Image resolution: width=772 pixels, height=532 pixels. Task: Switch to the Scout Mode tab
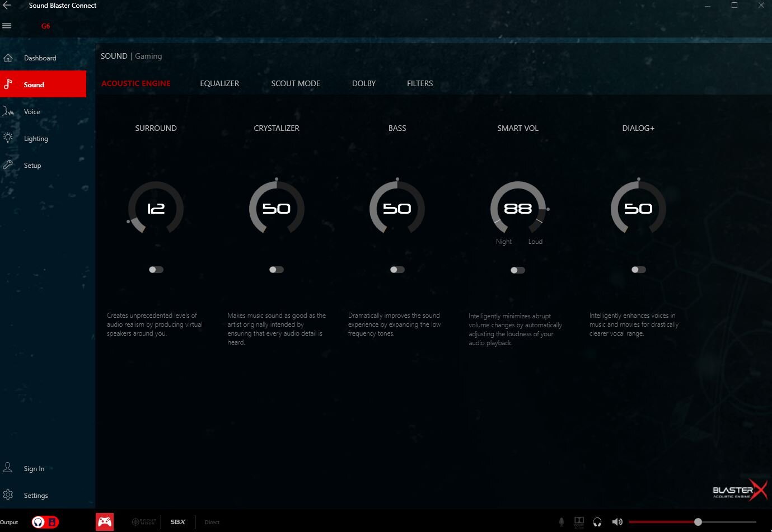[296, 83]
